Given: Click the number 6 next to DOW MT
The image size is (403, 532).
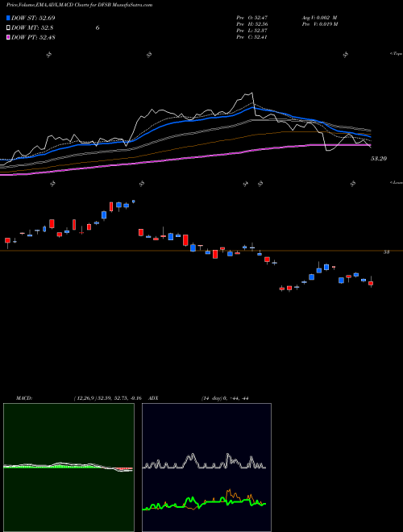Looking at the screenshot, I should click(x=98, y=28).
